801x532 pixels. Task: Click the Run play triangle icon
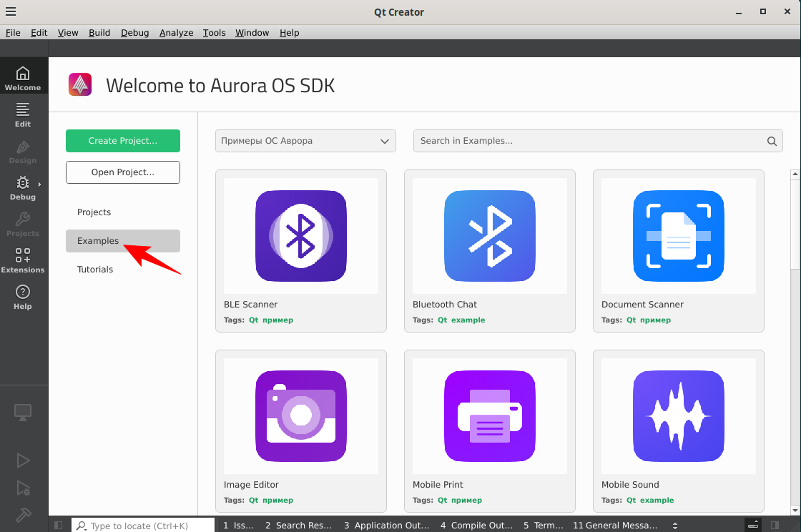click(23, 460)
